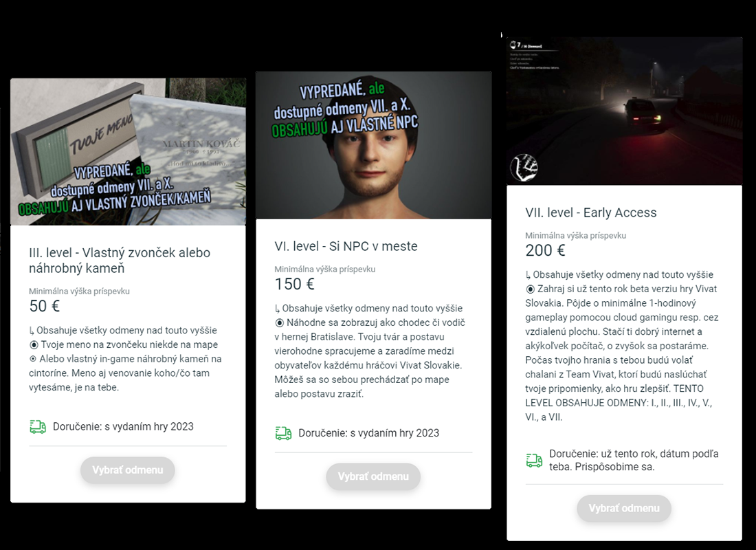Click the hand logo icon on night street image
Screen dimensions: 756x550
(x=524, y=168)
